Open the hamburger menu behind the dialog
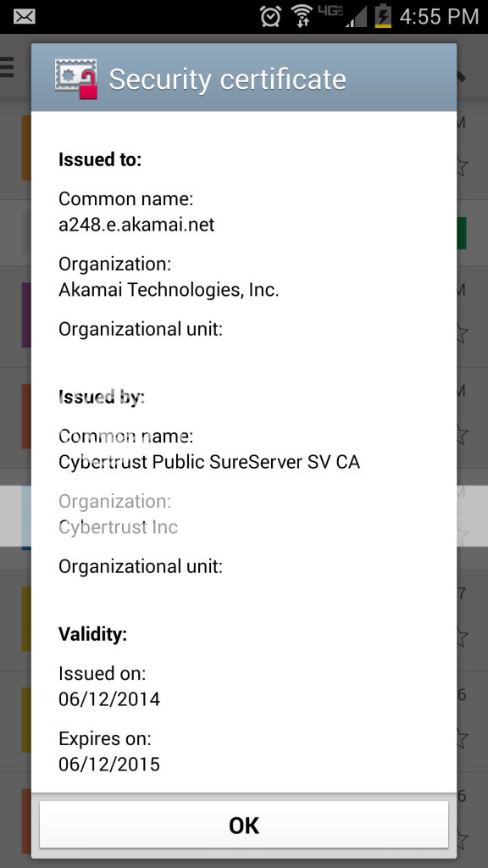The height and width of the screenshot is (868, 488). coord(7,67)
